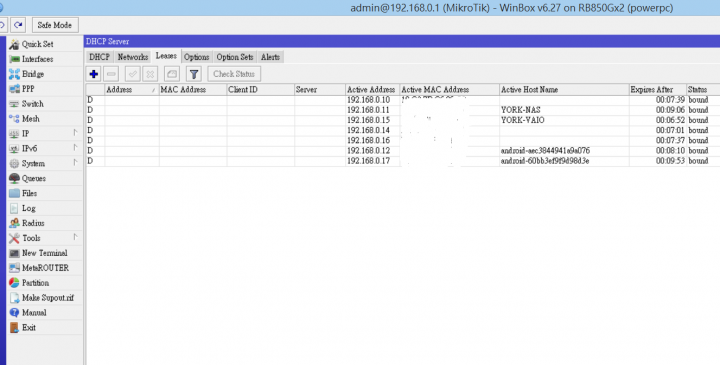
Task: Expand the System submenu arrow
Action: point(75,163)
